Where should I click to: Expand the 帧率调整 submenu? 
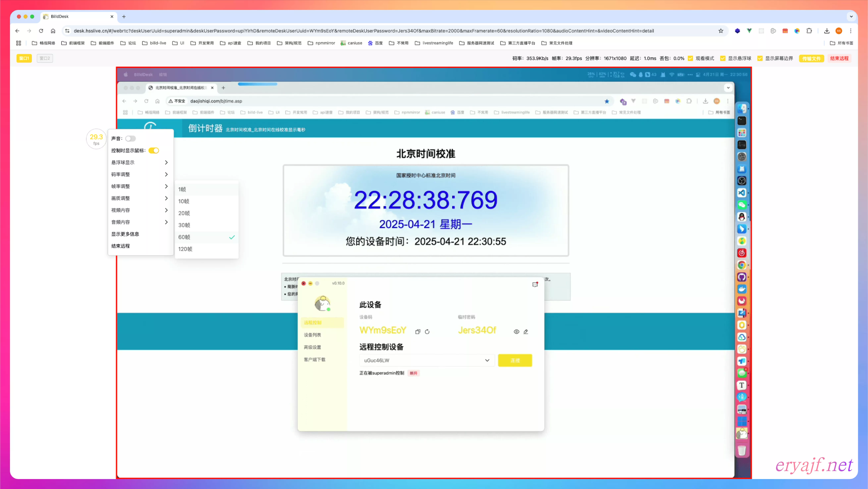[139, 186]
